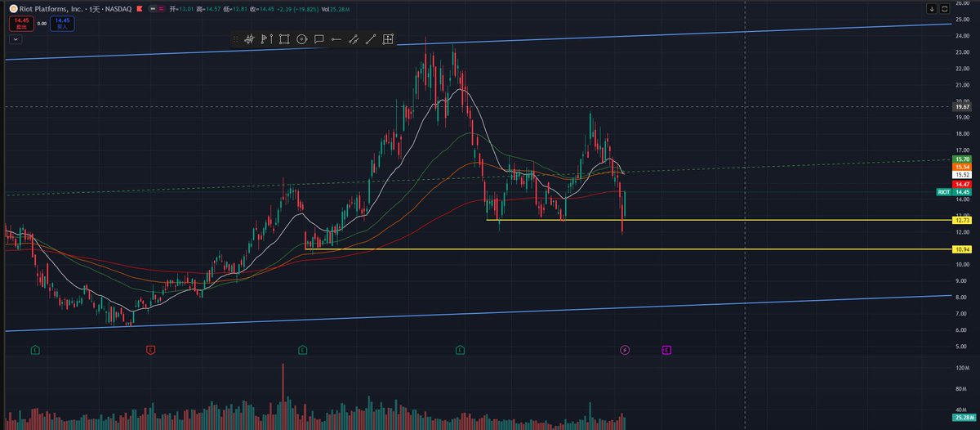980x430 pixels.
Task: Click the 26.00 price scale tick
Action: [x=962, y=2]
